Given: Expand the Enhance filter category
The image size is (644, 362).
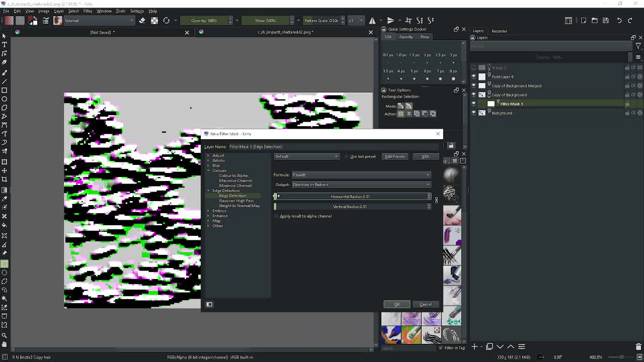Looking at the screenshot, I should point(208,216).
